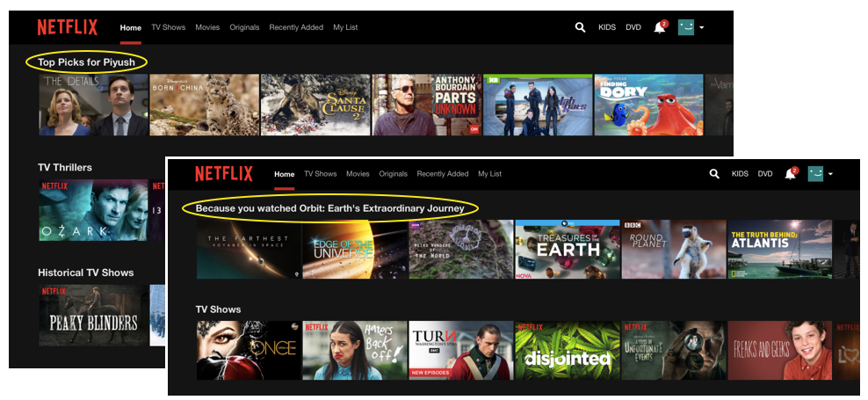Click the profile avatar in the back window
This screenshot has height=400, width=868.
coord(686,27)
